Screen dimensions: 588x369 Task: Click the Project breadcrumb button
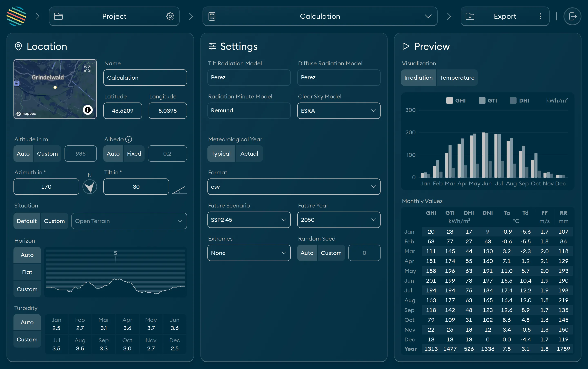click(x=114, y=16)
